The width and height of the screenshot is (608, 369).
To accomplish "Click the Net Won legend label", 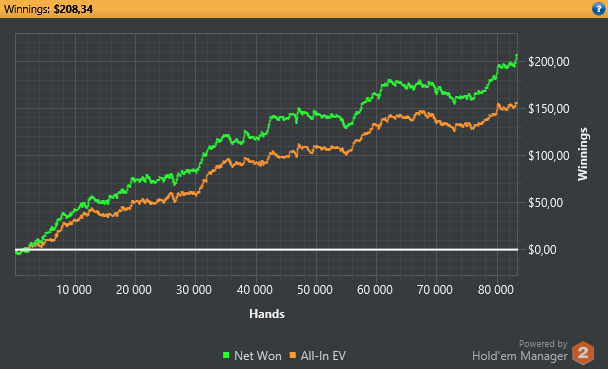I will (x=258, y=355).
